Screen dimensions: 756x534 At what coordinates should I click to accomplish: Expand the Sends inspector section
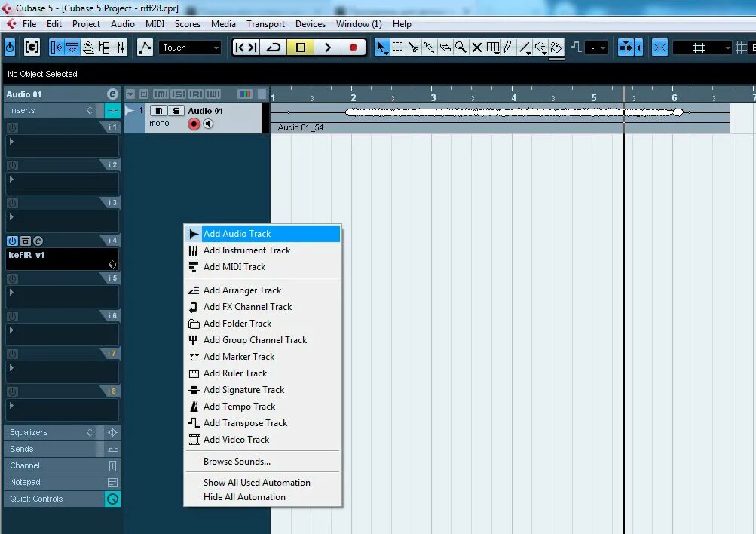63,449
